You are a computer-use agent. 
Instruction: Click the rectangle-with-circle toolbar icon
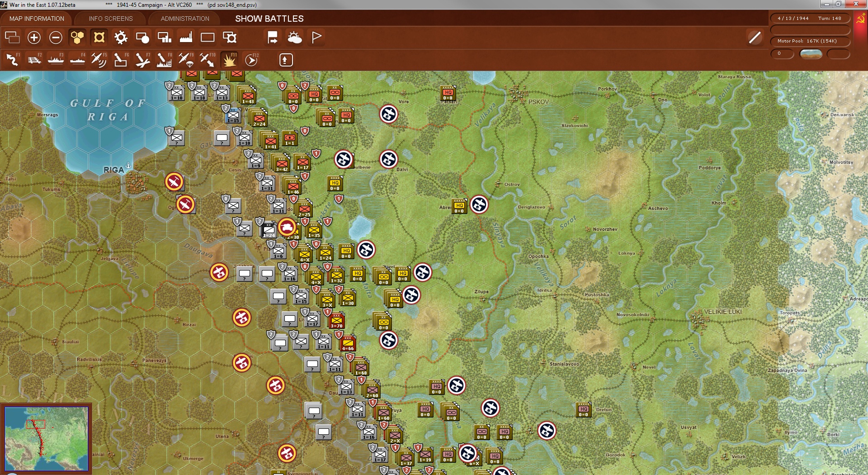pyautogui.click(x=142, y=38)
